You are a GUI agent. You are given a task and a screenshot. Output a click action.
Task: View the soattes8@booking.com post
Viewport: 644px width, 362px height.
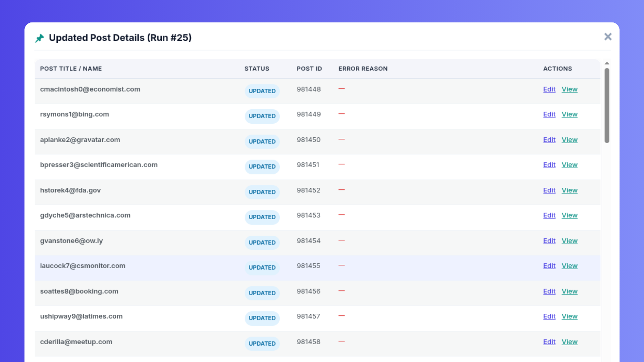570,291
